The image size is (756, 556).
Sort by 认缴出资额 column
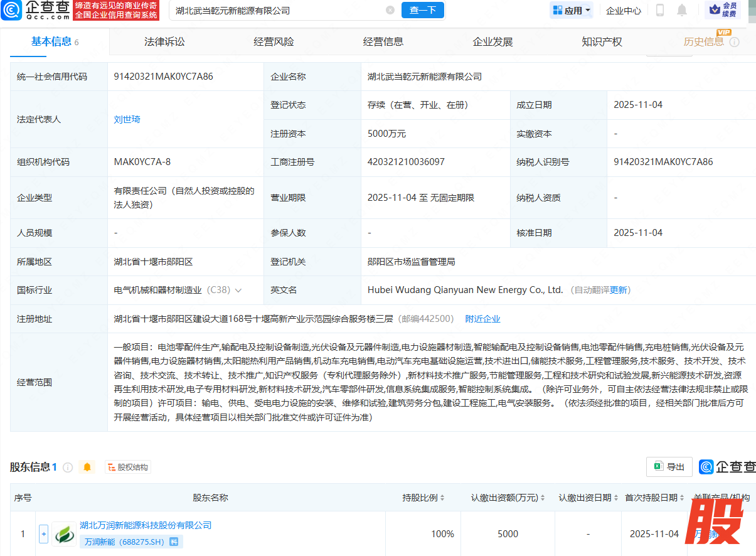(542, 498)
